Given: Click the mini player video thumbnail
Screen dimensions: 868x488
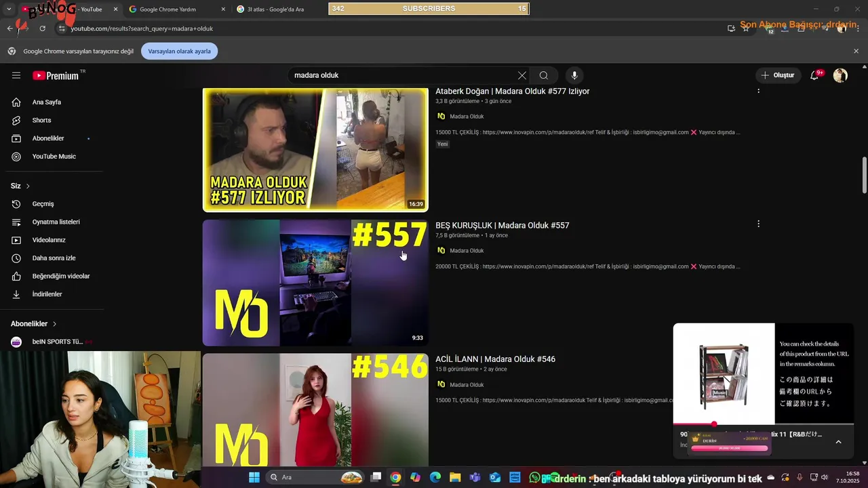Looking at the screenshot, I should pyautogui.click(x=764, y=373).
